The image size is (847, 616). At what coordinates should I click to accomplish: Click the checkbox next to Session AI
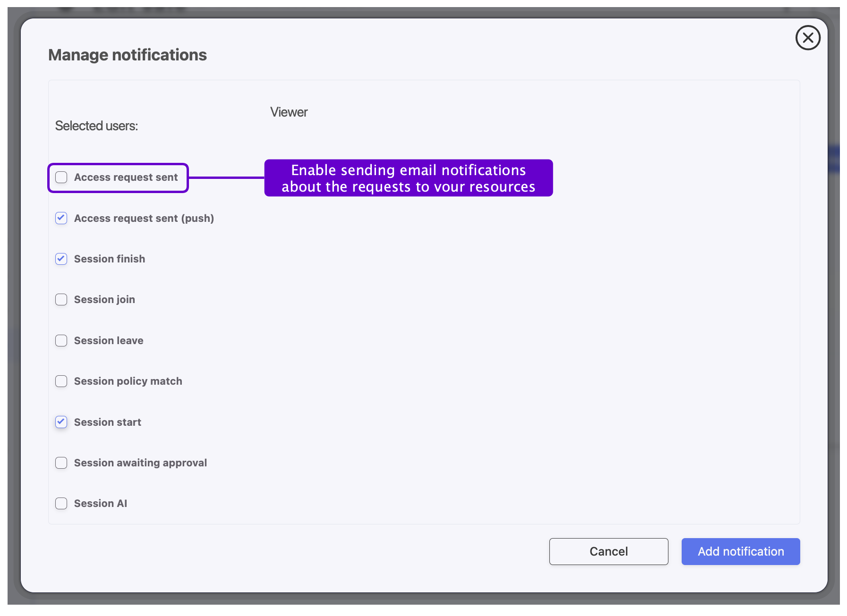[x=61, y=503]
